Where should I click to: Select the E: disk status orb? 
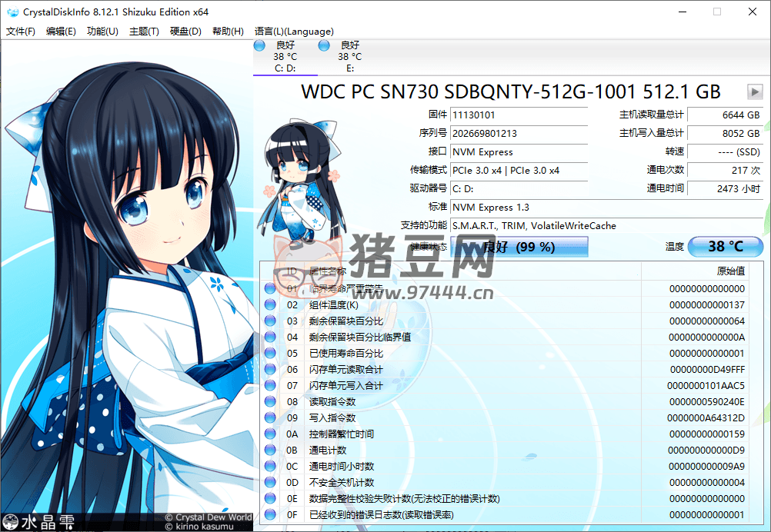324,46
